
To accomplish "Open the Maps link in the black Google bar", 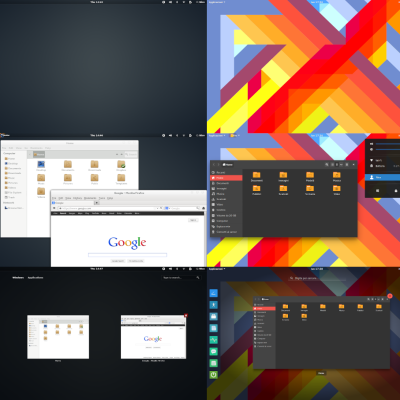I will point(80,213).
